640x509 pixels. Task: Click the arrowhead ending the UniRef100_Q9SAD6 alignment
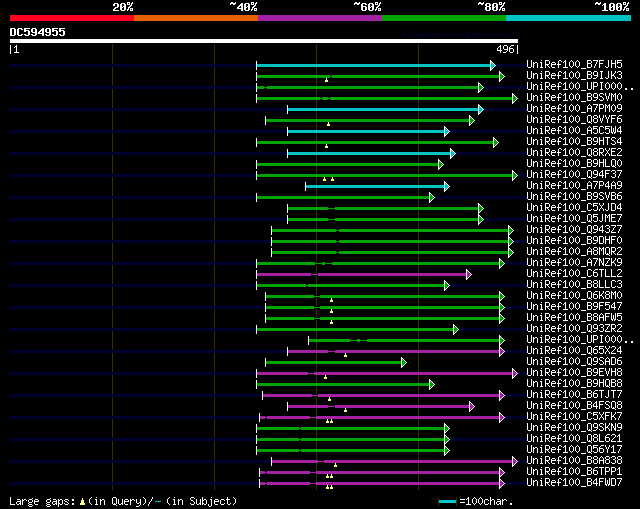click(404, 362)
